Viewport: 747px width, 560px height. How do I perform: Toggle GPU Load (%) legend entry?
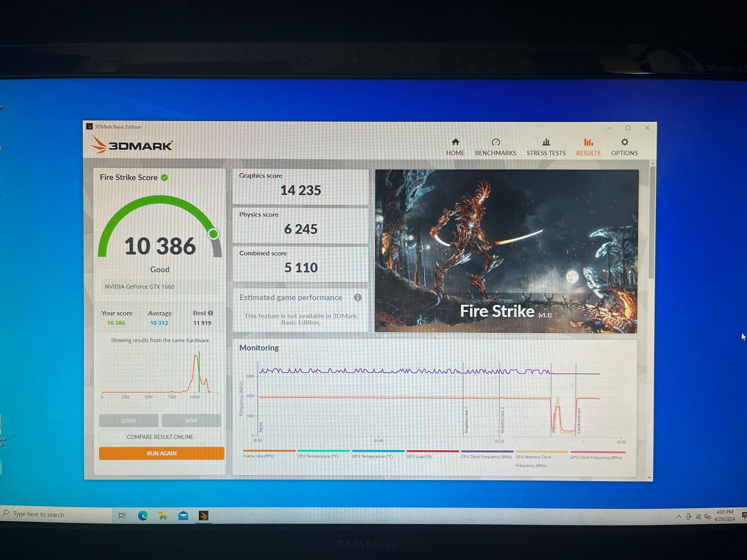[433, 454]
